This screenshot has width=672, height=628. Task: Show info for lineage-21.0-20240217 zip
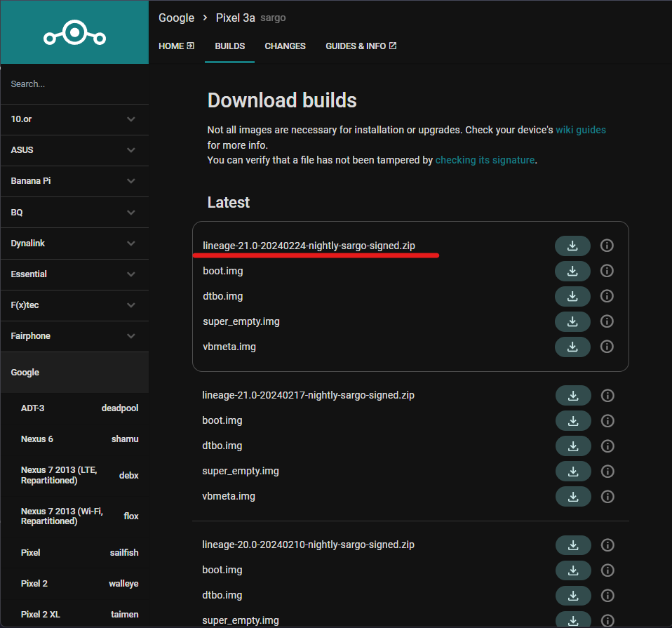tap(607, 395)
